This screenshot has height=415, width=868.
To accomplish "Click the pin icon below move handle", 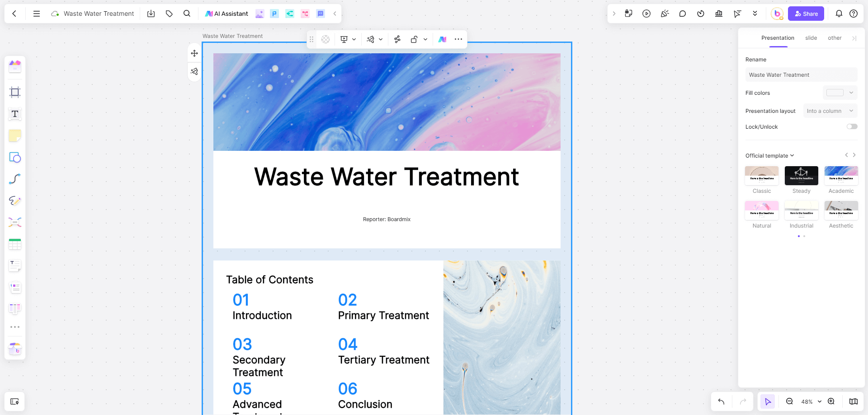I will (x=194, y=71).
